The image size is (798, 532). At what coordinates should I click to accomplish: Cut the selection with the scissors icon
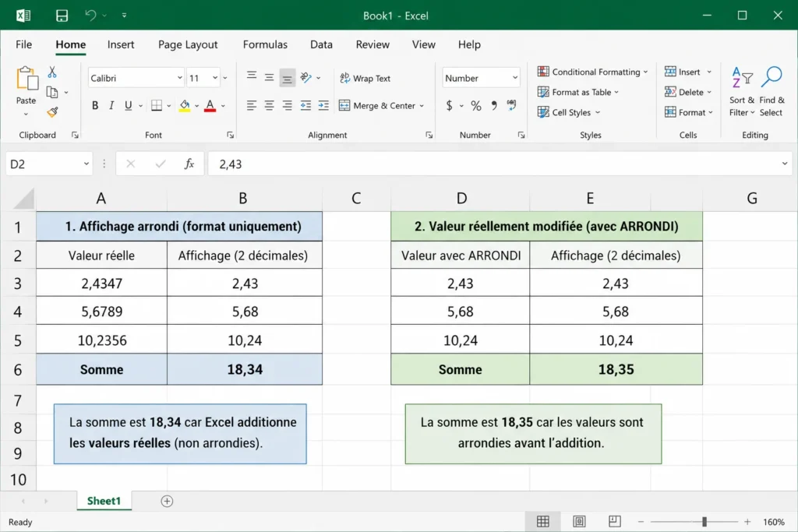52,72
